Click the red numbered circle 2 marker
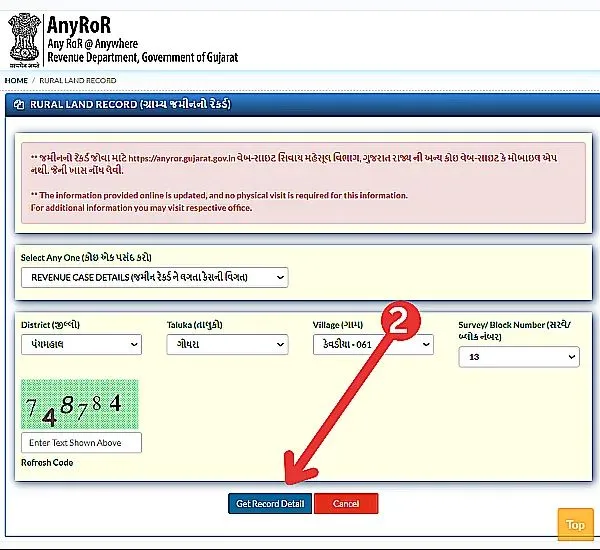Screen dimensions: 600x550 396,321
